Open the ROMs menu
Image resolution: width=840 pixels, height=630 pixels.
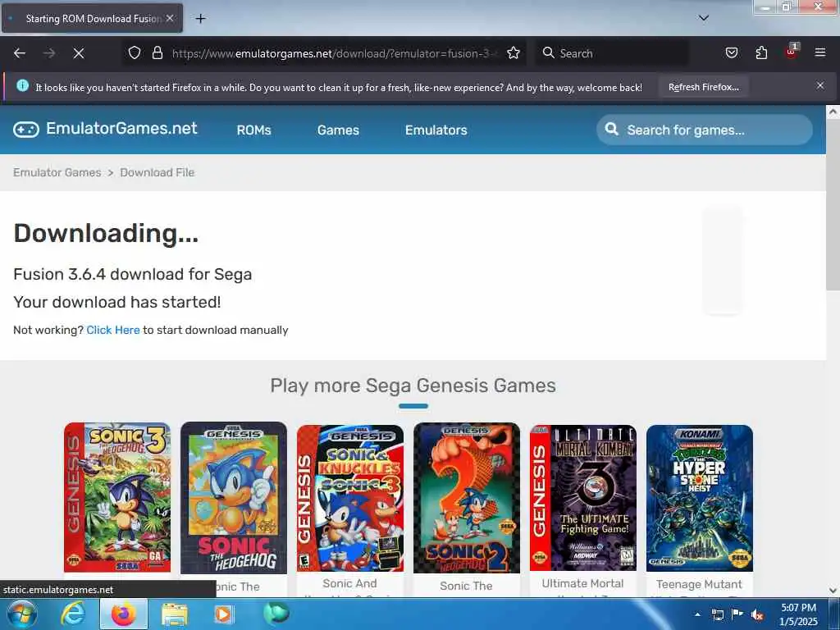point(254,130)
